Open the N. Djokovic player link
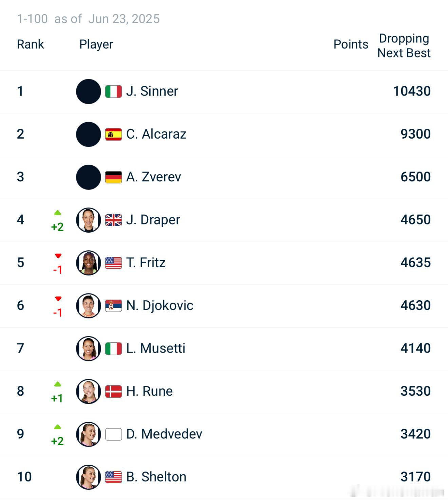 click(160, 305)
